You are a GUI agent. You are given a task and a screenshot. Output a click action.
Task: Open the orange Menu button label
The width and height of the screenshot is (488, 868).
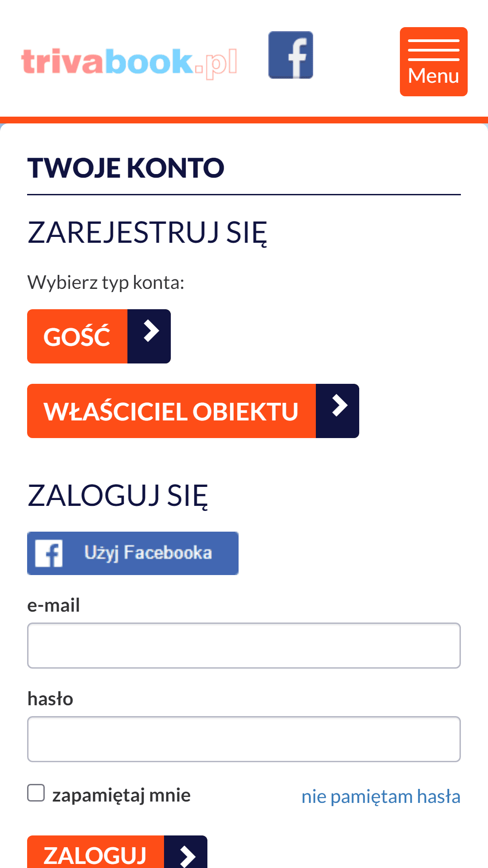(433, 76)
